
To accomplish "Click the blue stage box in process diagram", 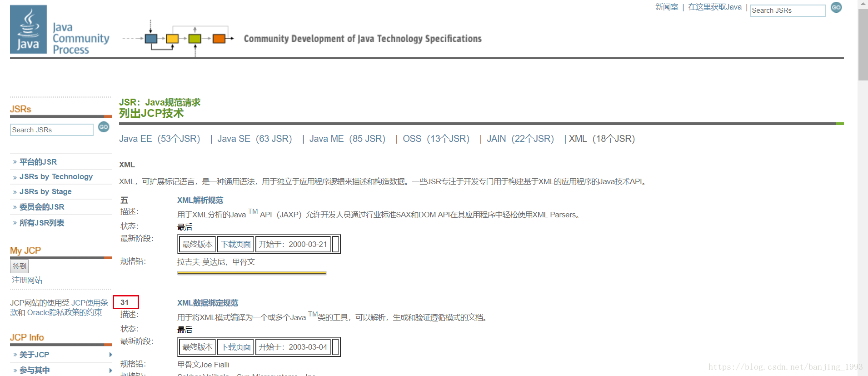I will point(151,39).
